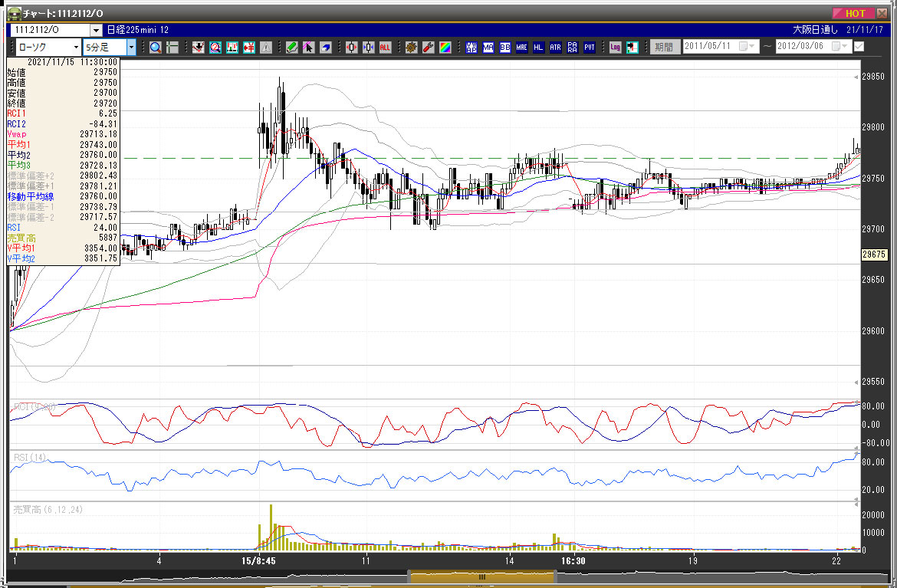
Task: Toggle the Log scale button
Action: point(615,48)
